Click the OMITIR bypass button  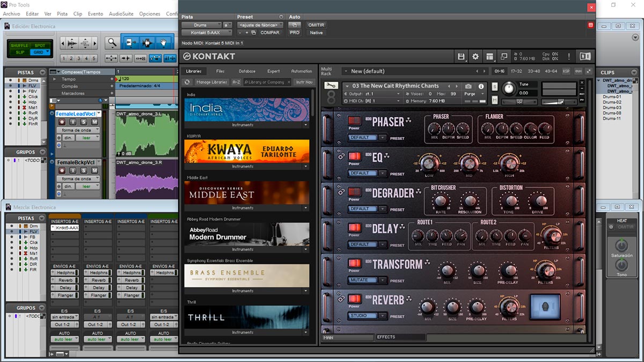pyautogui.click(x=316, y=25)
